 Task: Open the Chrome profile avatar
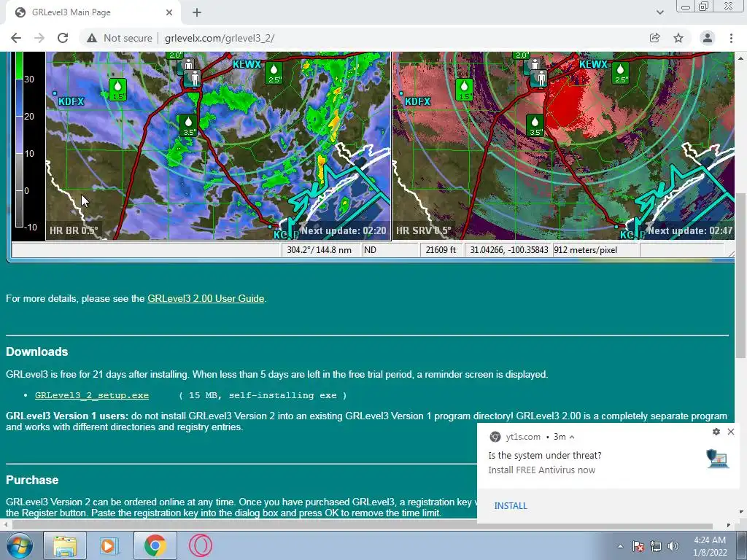click(x=708, y=38)
